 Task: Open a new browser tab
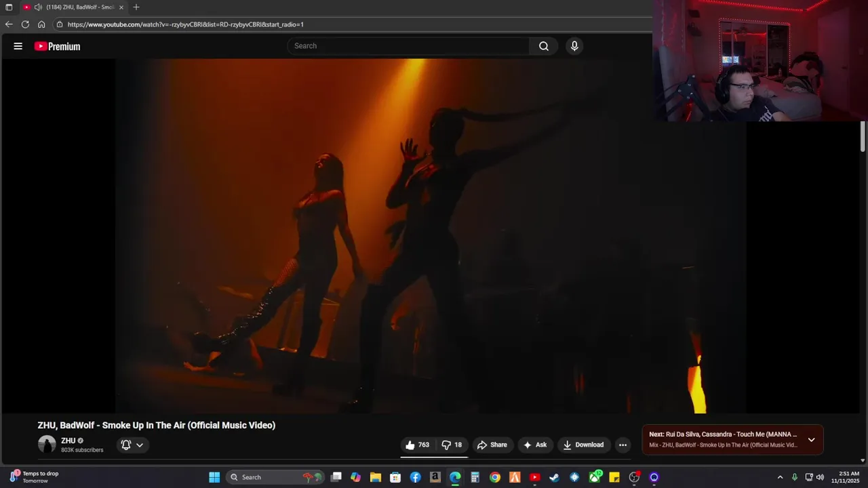136,7
